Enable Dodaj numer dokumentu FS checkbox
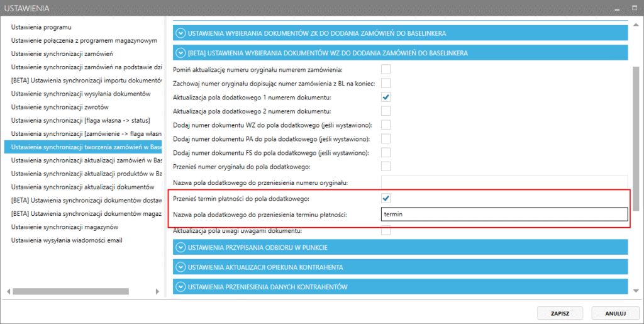644x324 pixels. tap(386, 152)
